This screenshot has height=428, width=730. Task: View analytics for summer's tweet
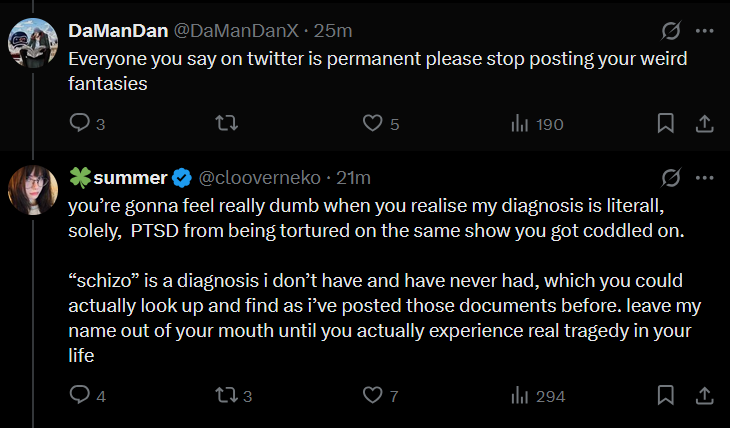coord(520,396)
